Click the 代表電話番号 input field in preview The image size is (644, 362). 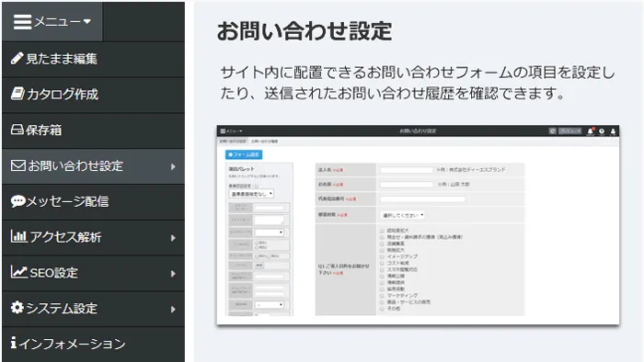coord(422,199)
